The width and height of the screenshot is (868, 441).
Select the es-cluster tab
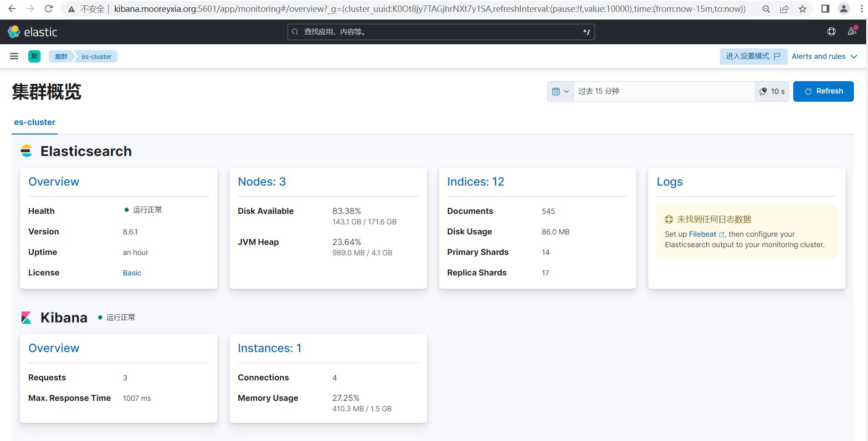(x=35, y=122)
